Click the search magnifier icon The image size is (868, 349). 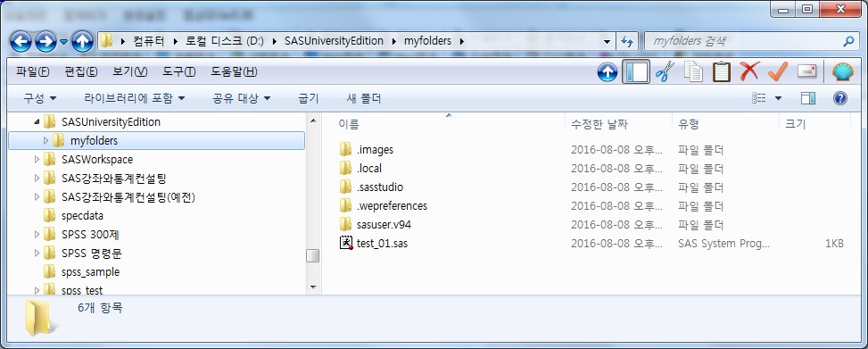(848, 41)
